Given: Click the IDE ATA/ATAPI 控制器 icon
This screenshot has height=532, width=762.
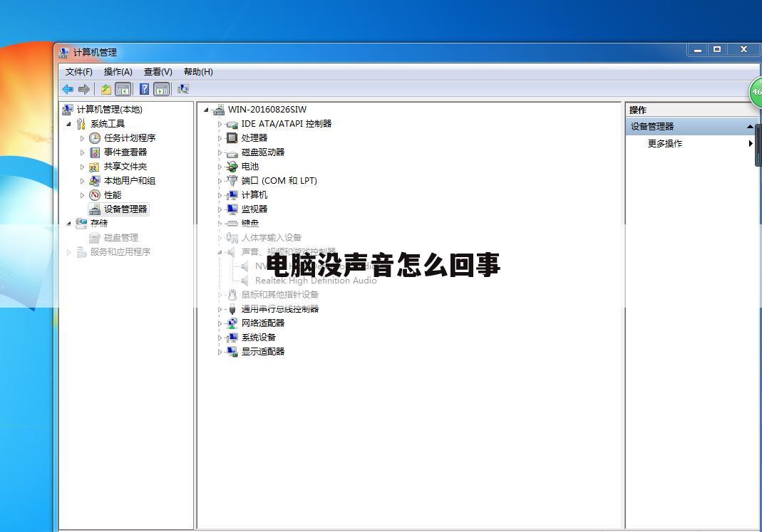Looking at the screenshot, I should click(232, 124).
